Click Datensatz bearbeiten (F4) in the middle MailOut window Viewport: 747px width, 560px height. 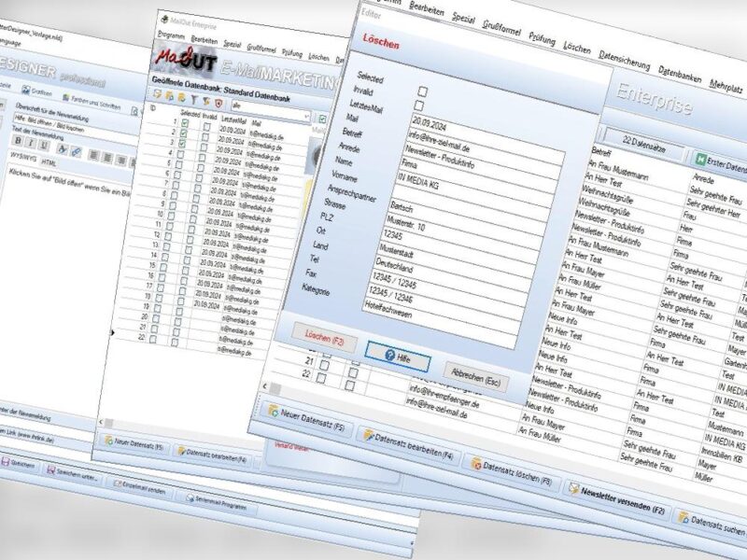[212, 455]
